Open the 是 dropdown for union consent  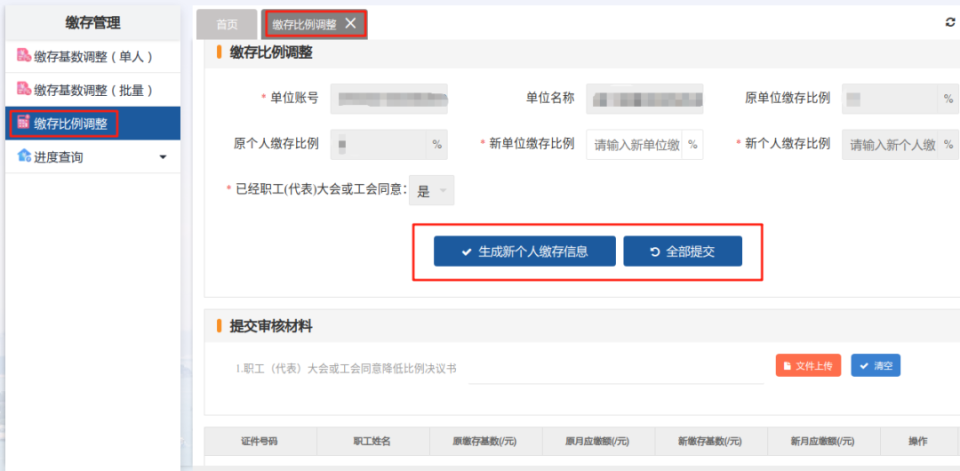click(432, 191)
